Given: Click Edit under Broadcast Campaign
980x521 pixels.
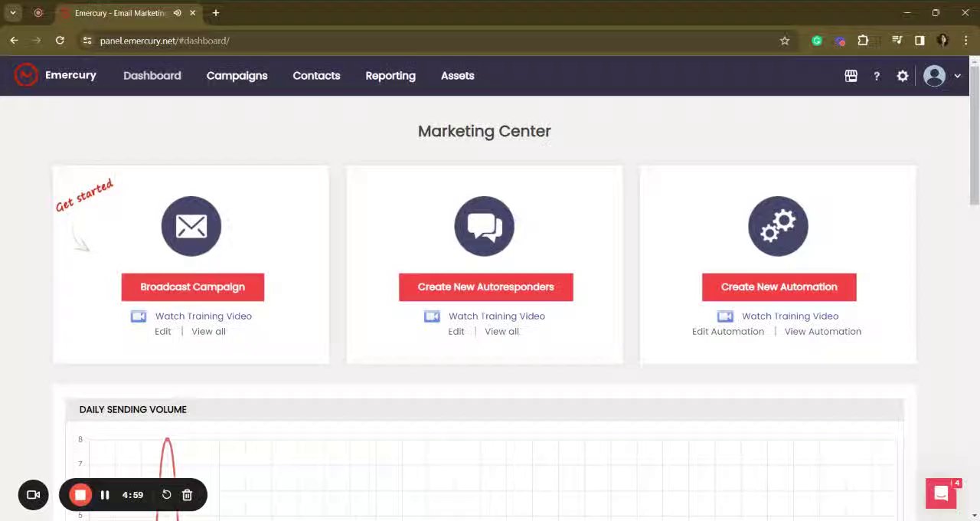Looking at the screenshot, I should [x=163, y=332].
